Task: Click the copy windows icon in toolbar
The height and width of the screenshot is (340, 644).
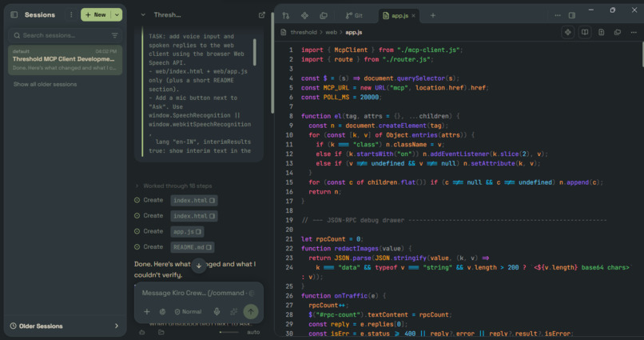Action: coord(618,32)
